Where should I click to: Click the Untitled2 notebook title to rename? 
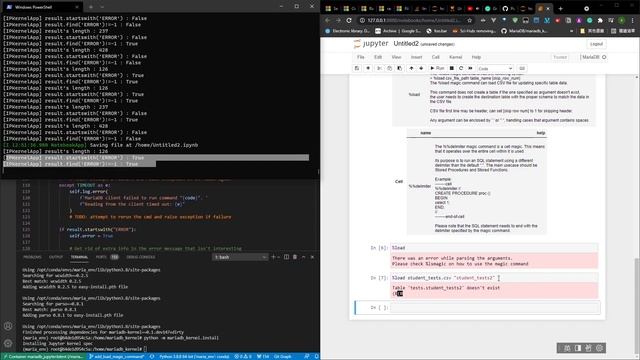point(406,44)
